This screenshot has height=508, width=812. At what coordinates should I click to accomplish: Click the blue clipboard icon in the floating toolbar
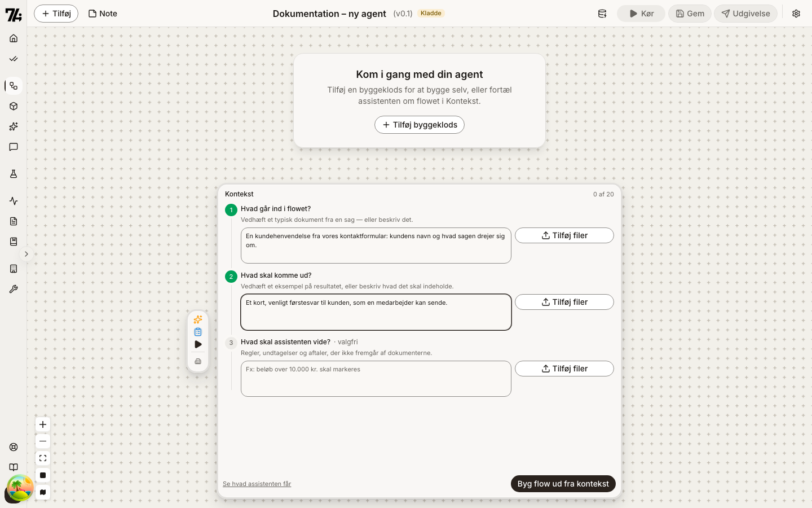[x=198, y=332]
